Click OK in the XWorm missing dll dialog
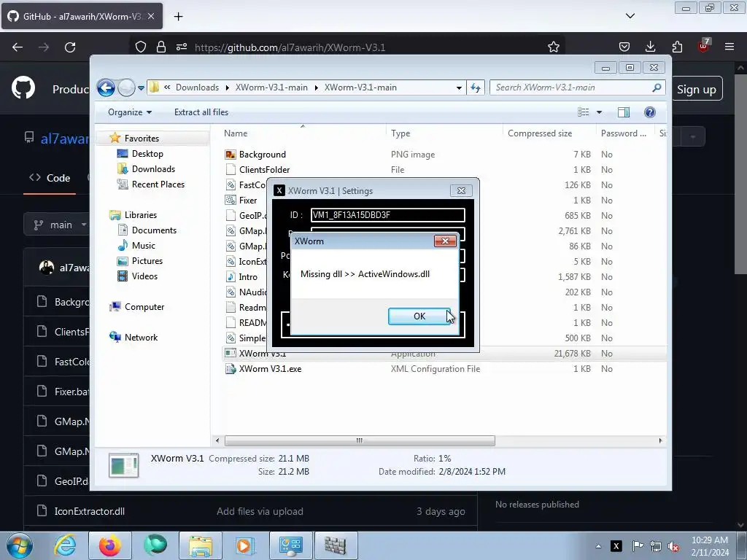This screenshot has width=747, height=560. (419, 316)
